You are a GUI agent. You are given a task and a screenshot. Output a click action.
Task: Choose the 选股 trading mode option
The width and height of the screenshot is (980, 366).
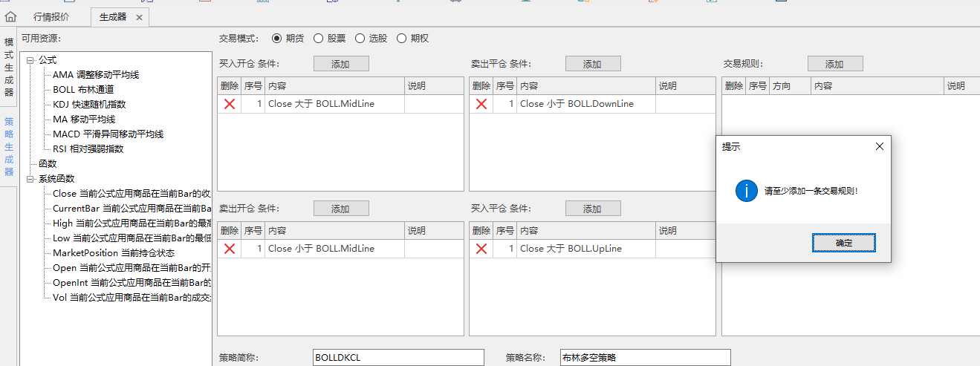coord(360,39)
